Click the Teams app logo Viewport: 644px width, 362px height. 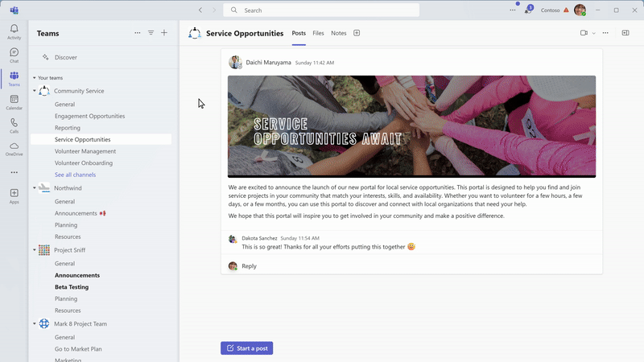[14, 10]
